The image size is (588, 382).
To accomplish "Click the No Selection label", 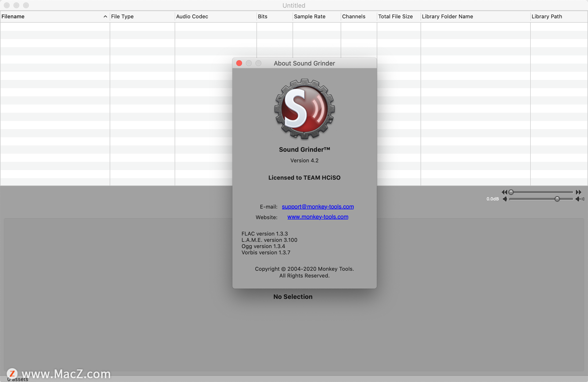I will point(293,297).
